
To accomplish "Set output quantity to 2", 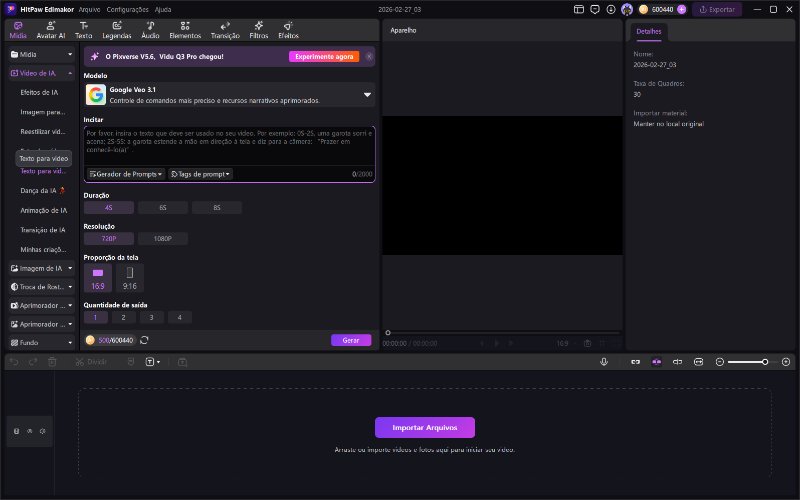I will pos(123,317).
